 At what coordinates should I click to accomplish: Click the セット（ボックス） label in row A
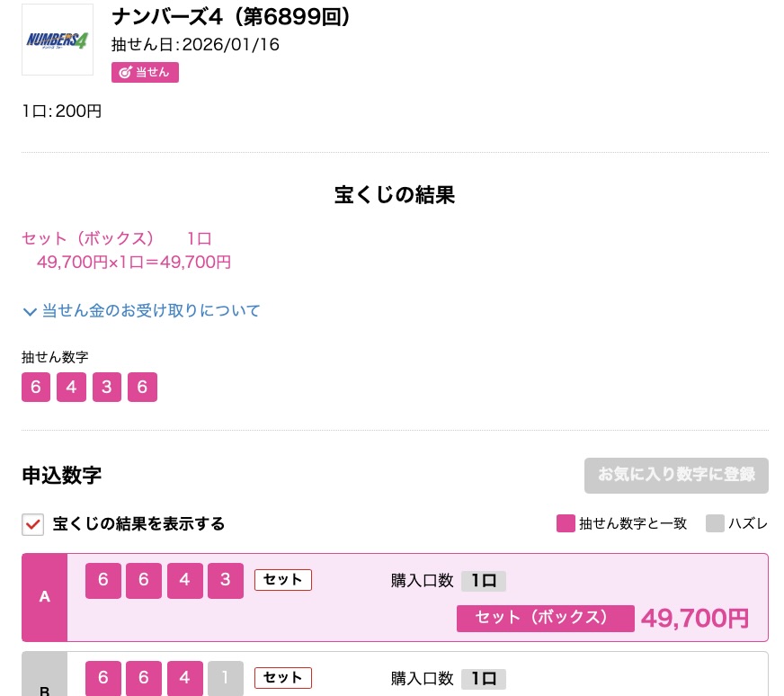(x=541, y=618)
